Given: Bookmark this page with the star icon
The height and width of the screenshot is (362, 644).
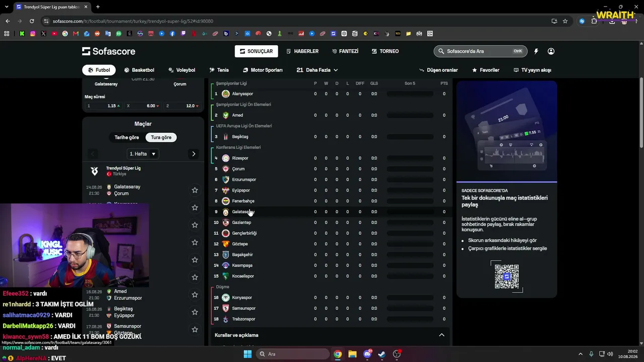Looking at the screenshot, I should pos(565,21).
